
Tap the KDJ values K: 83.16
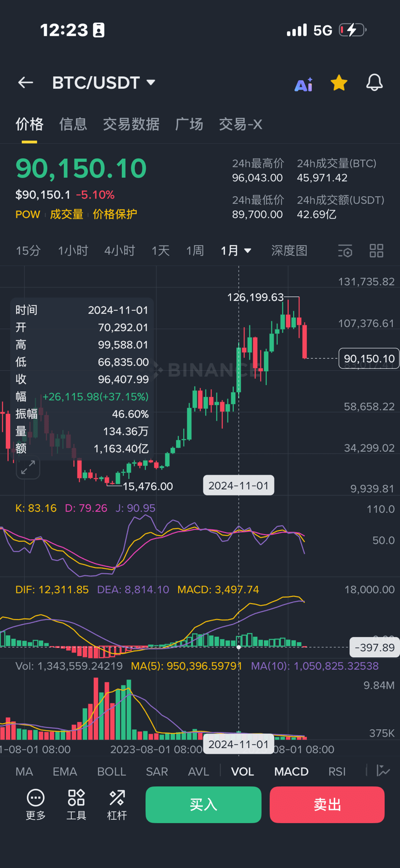[36, 508]
